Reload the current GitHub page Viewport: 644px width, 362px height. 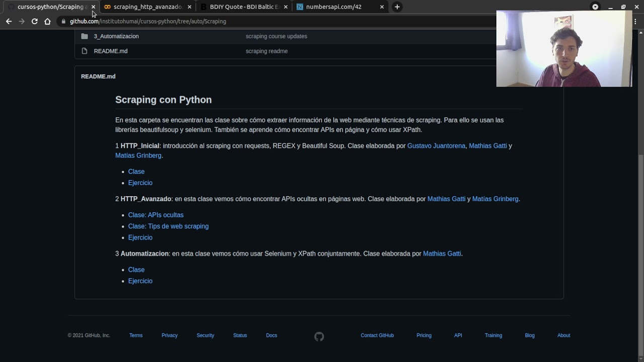[x=34, y=21]
